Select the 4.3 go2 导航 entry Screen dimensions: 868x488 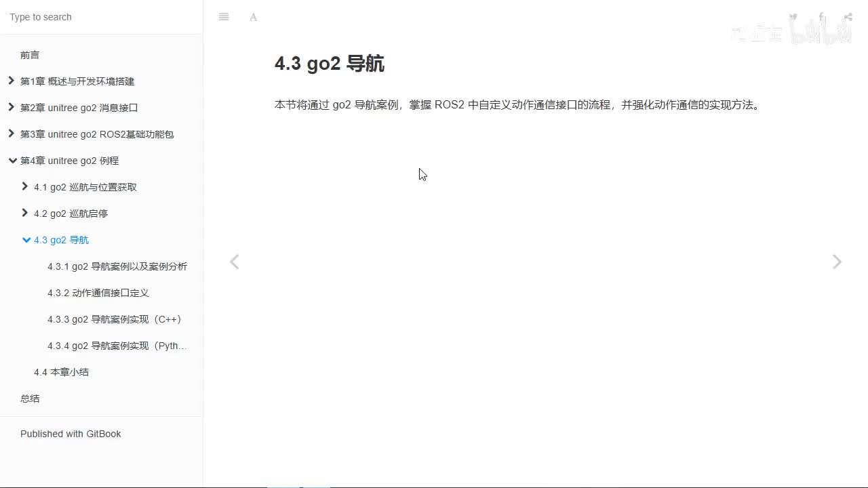[61, 240]
